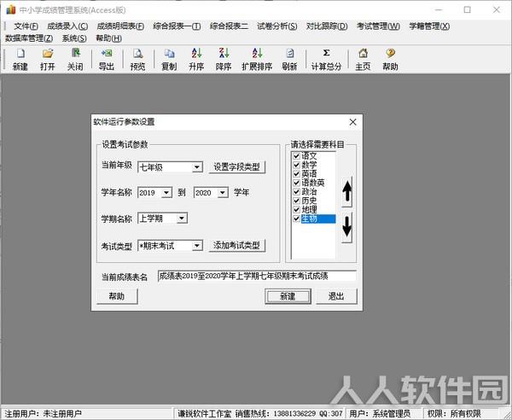Image resolution: width=512 pixels, height=420 pixels.
Task: Open the 成绩明细表(E) menu
Action: tap(120, 26)
